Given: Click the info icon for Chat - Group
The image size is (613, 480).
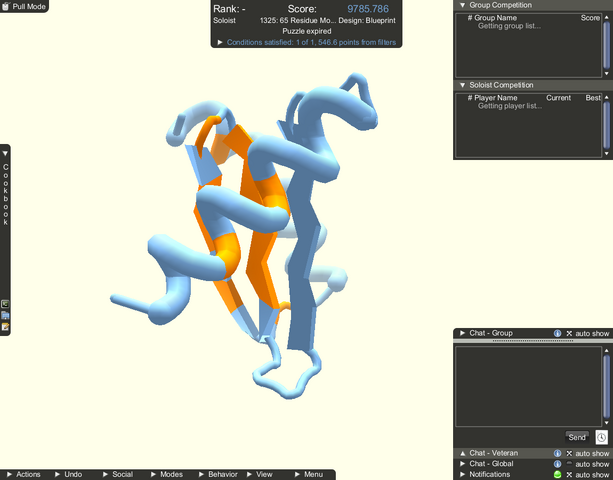Looking at the screenshot, I should (557, 333).
